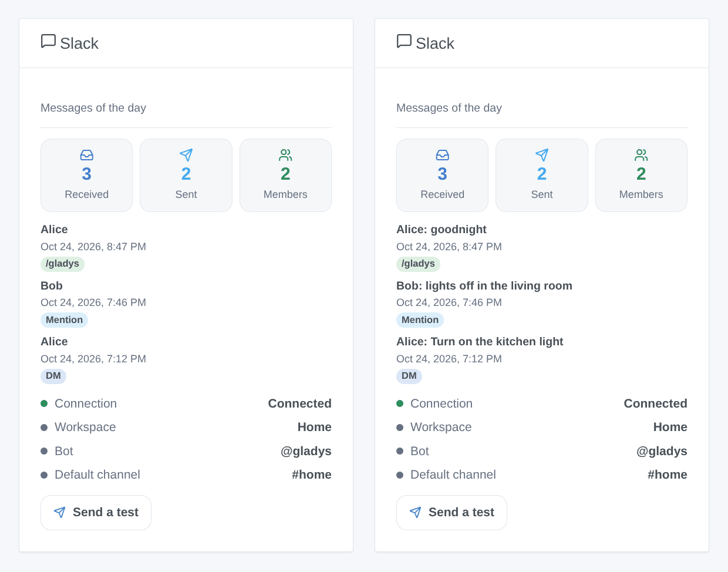Viewport: 728px width, 572px height.
Task: Click the /gladys tag in right card
Action: tap(418, 264)
